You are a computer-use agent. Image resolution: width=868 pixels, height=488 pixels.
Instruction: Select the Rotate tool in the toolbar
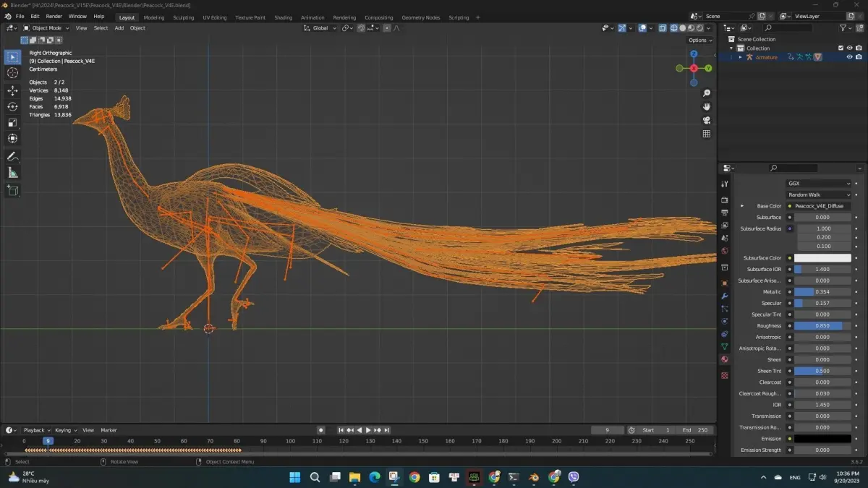[12, 106]
